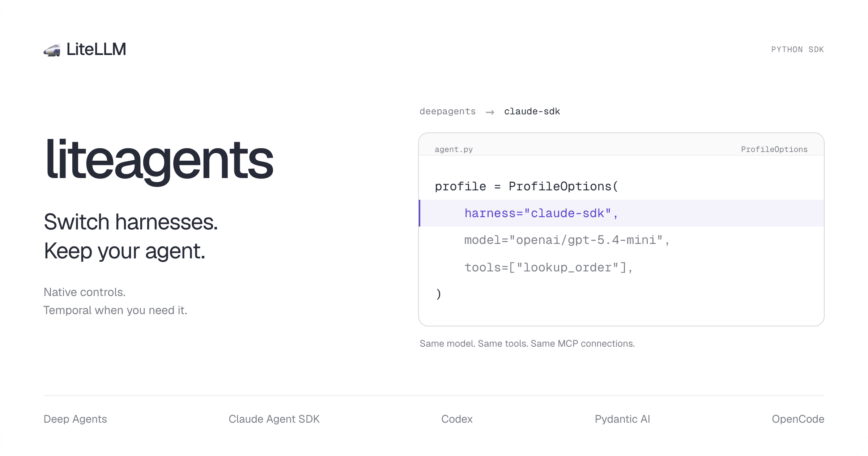This screenshot has width=868, height=456.
Task: Click the OpenCode footer item
Action: coord(798,419)
